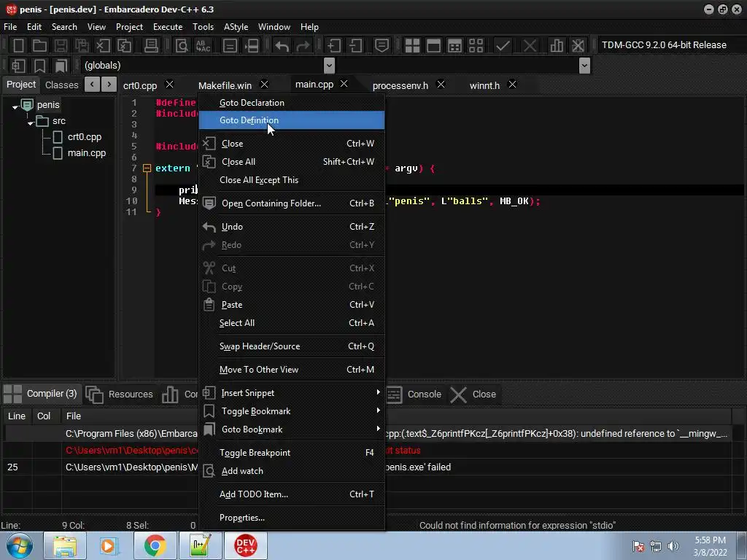Click the Save All toolbar icon
Screen dimensions: 747x560
coord(82,45)
